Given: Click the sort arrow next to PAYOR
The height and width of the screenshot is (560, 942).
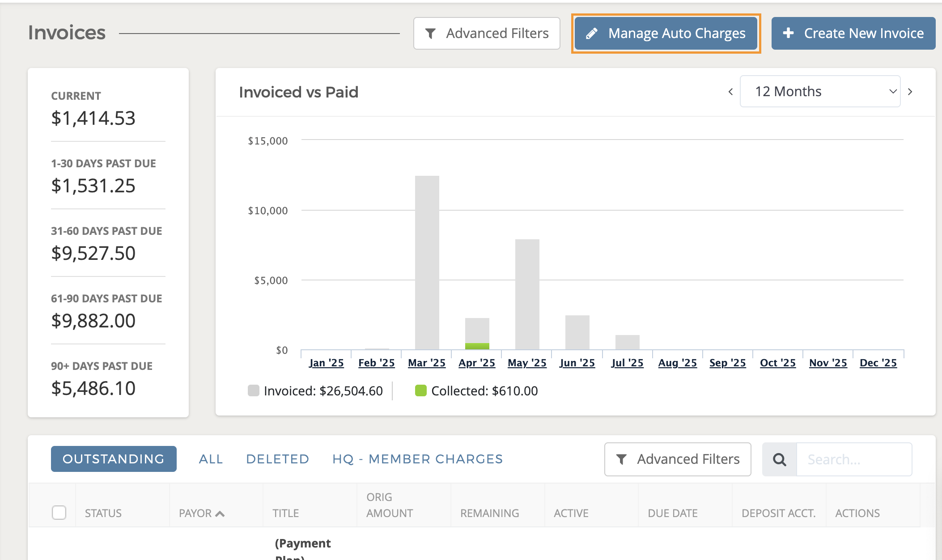Looking at the screenshot, I should (x=220, y=513).
